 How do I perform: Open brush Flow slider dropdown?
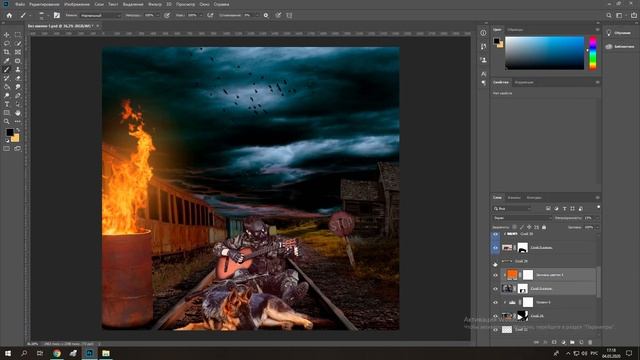tap(201, 15)
